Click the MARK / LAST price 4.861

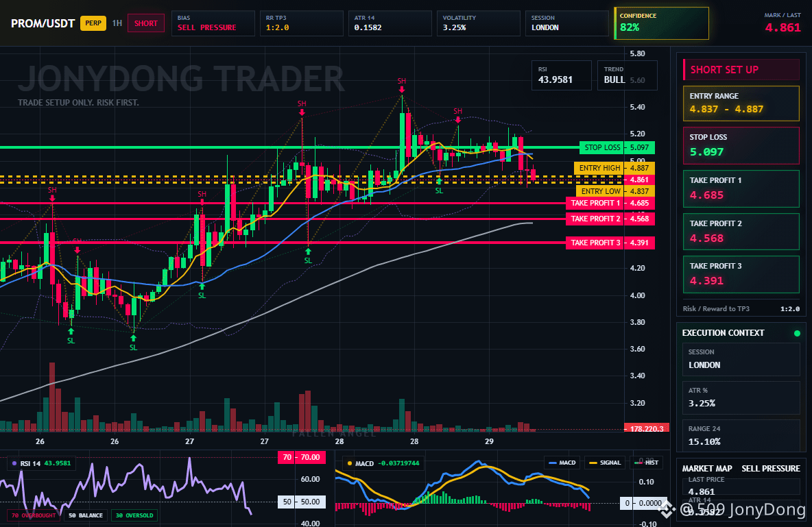(783, 27)
